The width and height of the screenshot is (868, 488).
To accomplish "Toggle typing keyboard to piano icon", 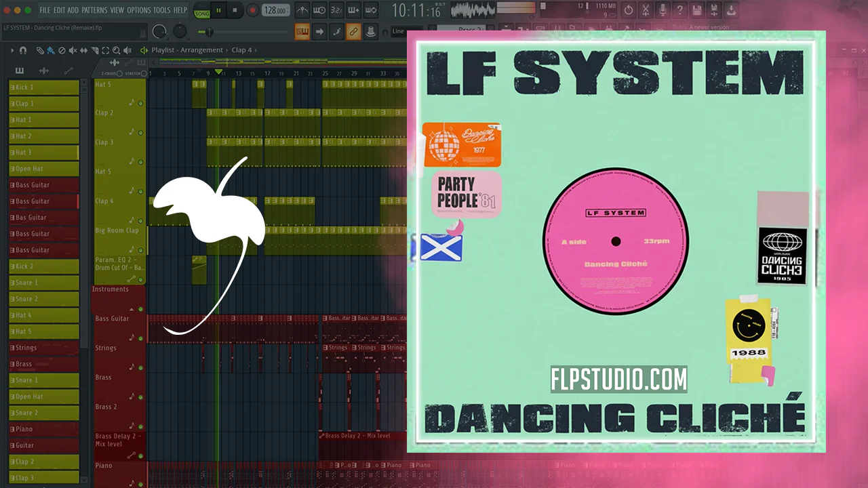I will point(302,31).
